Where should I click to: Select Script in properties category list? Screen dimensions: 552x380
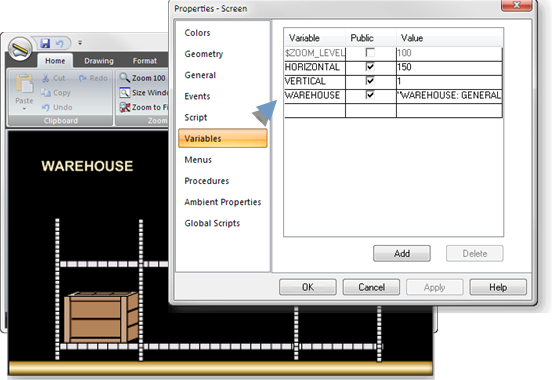click(x=196, y=117)
